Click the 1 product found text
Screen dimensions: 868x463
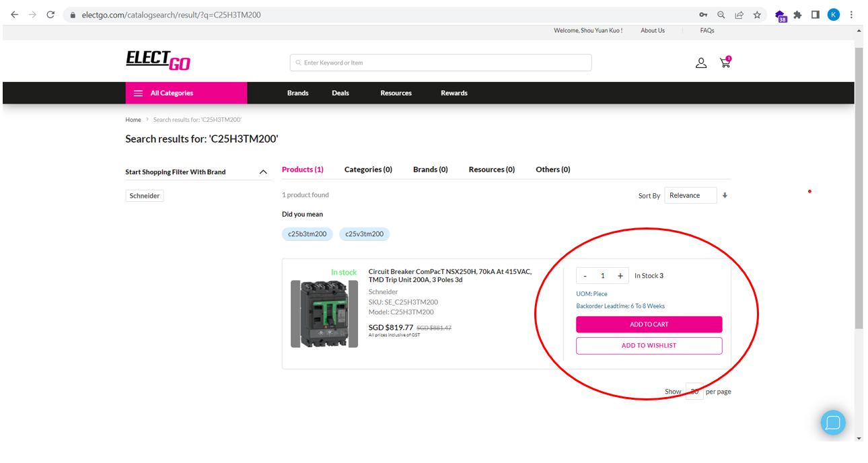tap(305, 195)
